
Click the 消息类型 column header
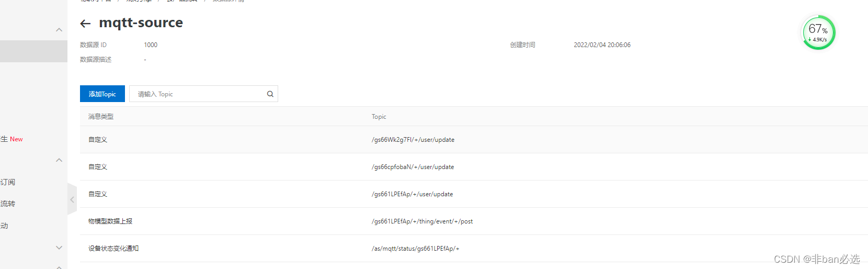pyautogui.click(x=101, y=117)
